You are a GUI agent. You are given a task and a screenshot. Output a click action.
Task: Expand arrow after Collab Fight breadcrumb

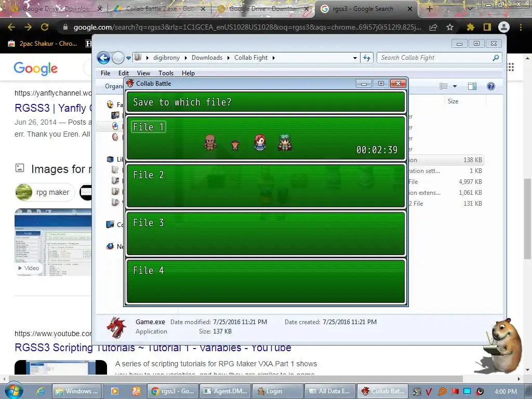click(x=273, y=58)
